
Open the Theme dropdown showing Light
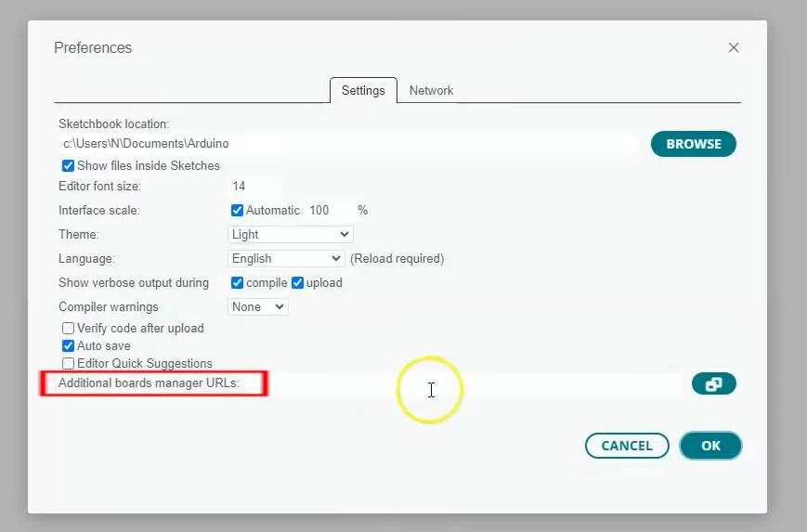[x=291, y=235]
